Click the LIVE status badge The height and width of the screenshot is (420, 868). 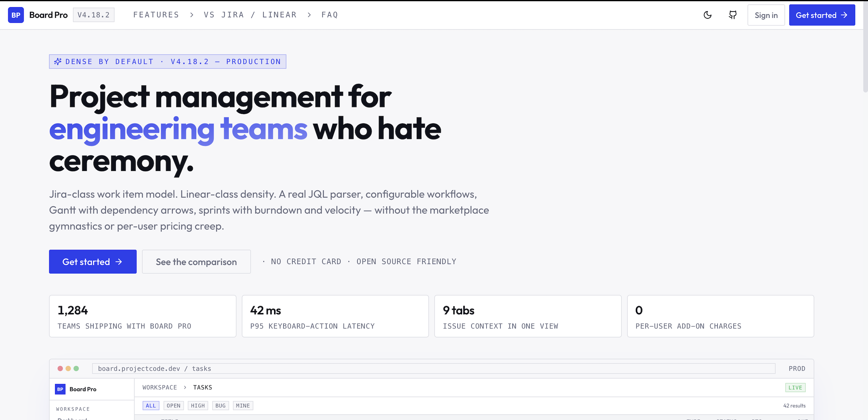tap(795, 387)
